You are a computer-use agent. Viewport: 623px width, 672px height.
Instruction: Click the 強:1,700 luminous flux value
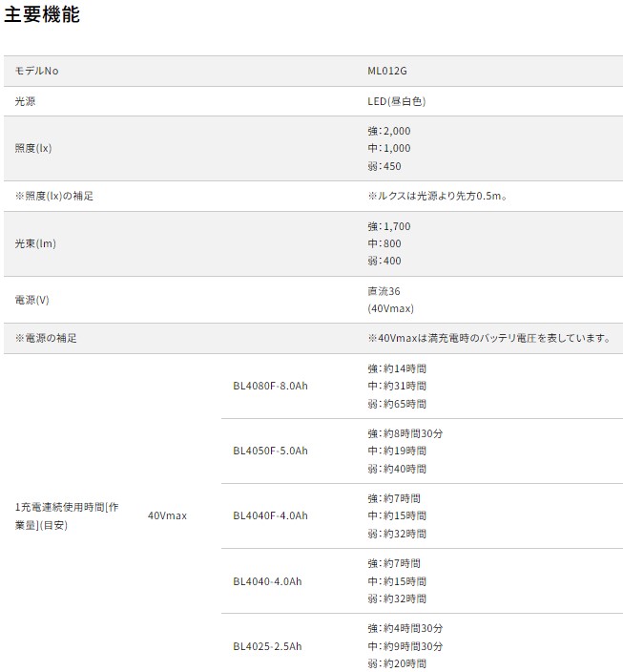tap(388, 227)
